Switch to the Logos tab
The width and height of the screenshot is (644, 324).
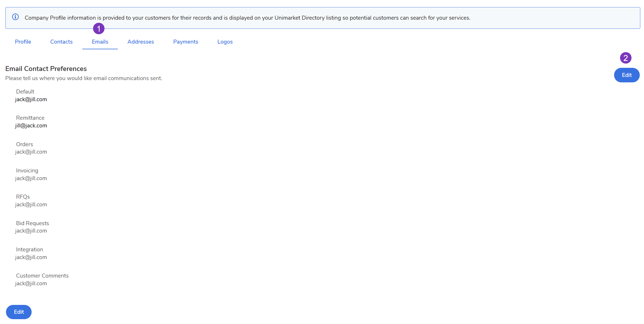pyautogui.click(x=225, y=42)
